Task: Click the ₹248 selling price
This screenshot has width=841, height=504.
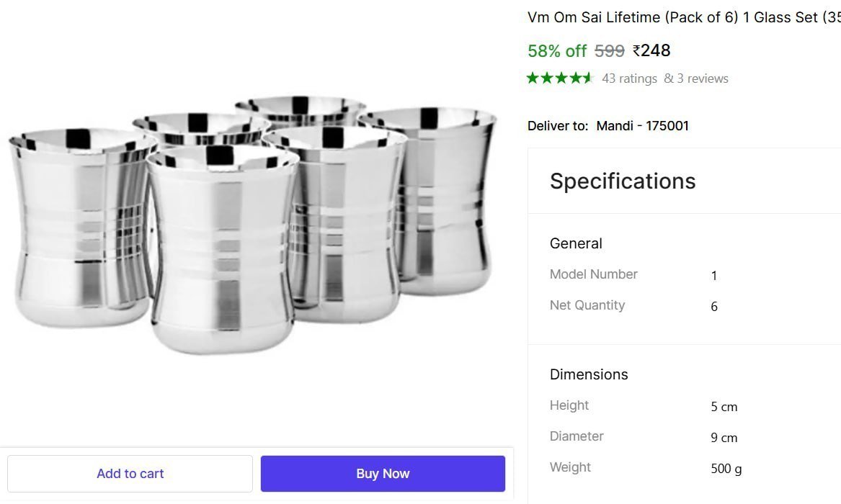Action: [651, 50]
